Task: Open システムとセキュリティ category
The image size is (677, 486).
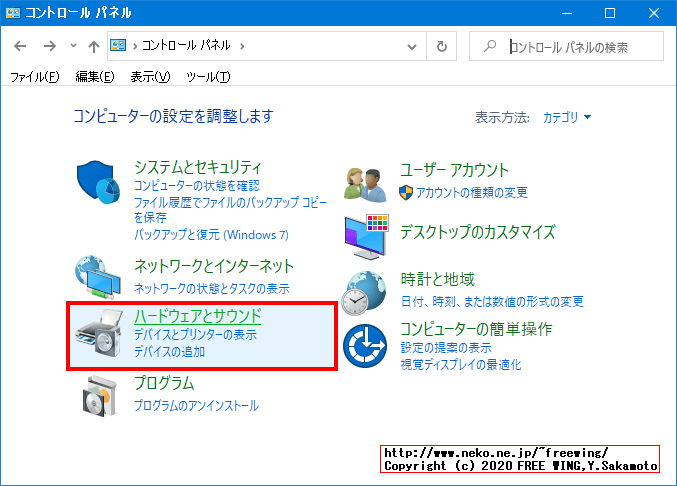Action: (198, 167)
